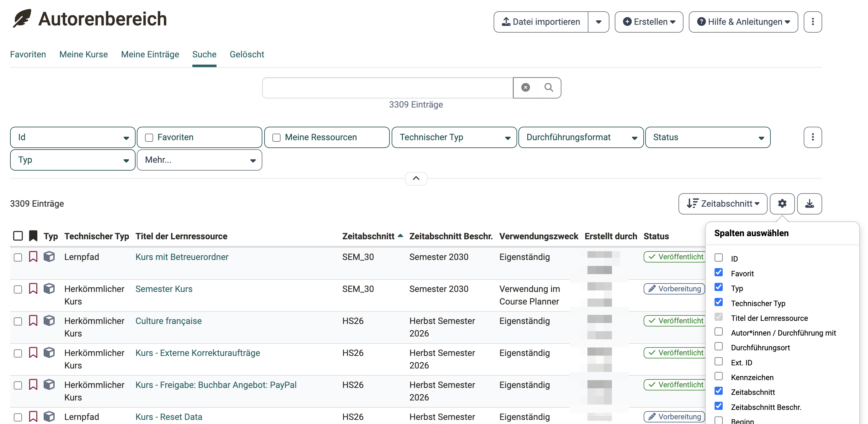Screen dimensions: 868x424
Task: Toggle bookmark for Kurs - Freigabe PayPal
Action: point(33,384)
